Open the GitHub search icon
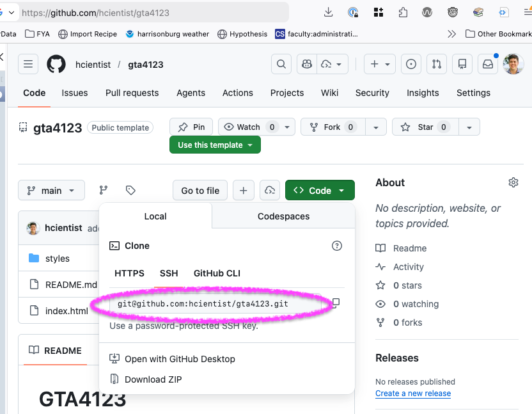532x414 pixels. pyautogui.click(x=281, y=64)
